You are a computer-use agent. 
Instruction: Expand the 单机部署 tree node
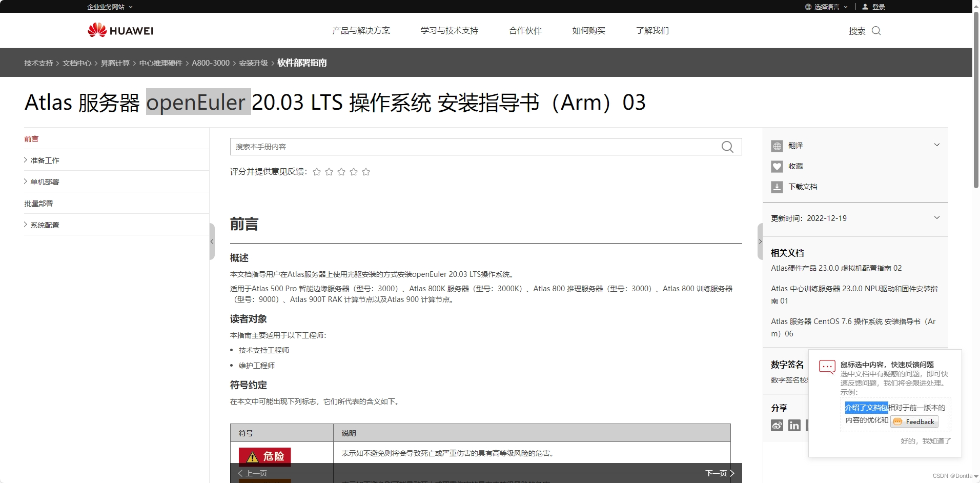click(x=26, y=182)
